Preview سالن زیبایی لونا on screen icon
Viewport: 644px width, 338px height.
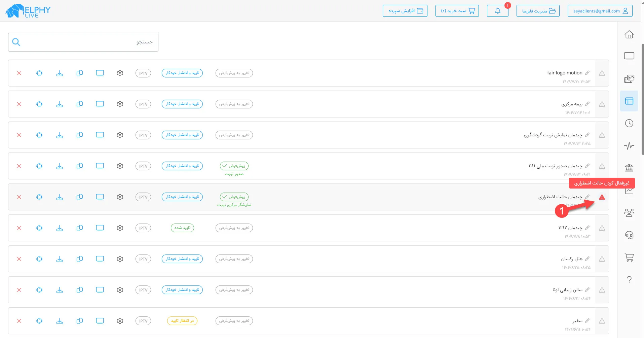pyautogui.click(x=100, y=290)
